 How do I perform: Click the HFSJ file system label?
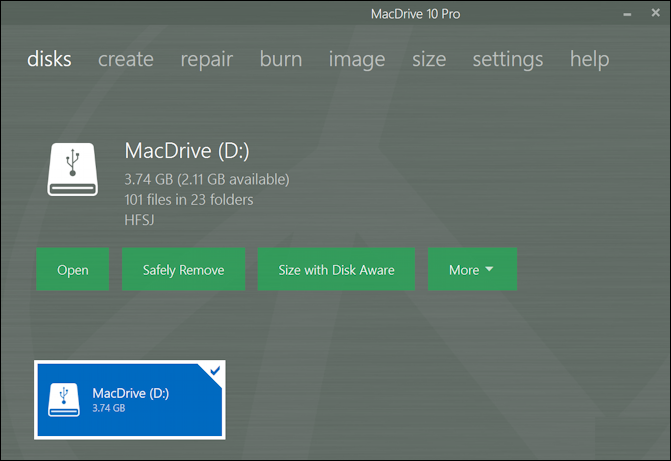point(139,220)
